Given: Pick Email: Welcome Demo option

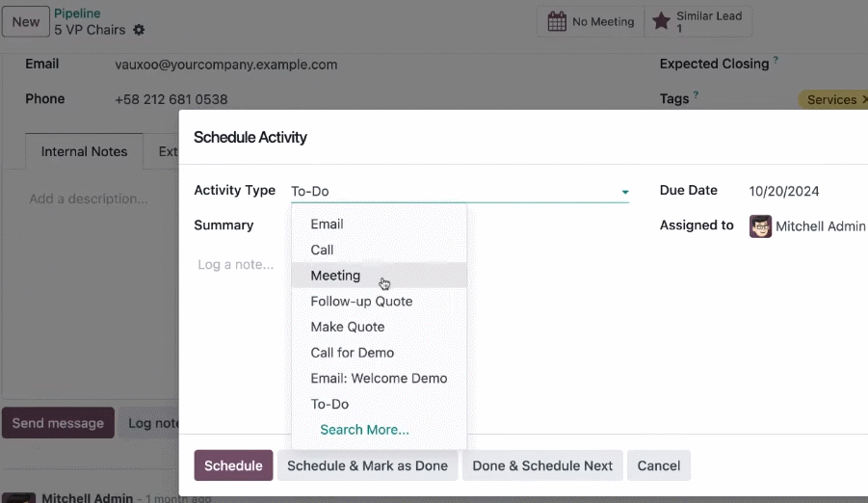Looking at the screenshot, I should coord(380,379).
